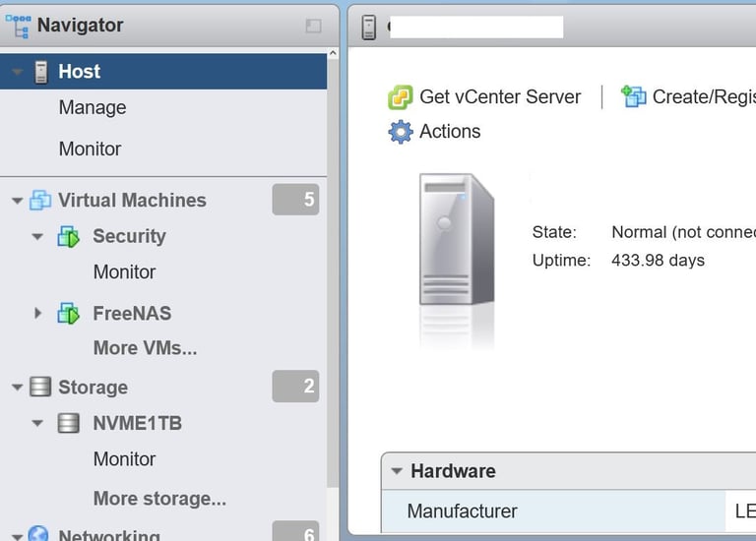Select the Security virtual machine
Image resolution: width=756 pixels, height=541 pixels.
(x=129, y=236)
